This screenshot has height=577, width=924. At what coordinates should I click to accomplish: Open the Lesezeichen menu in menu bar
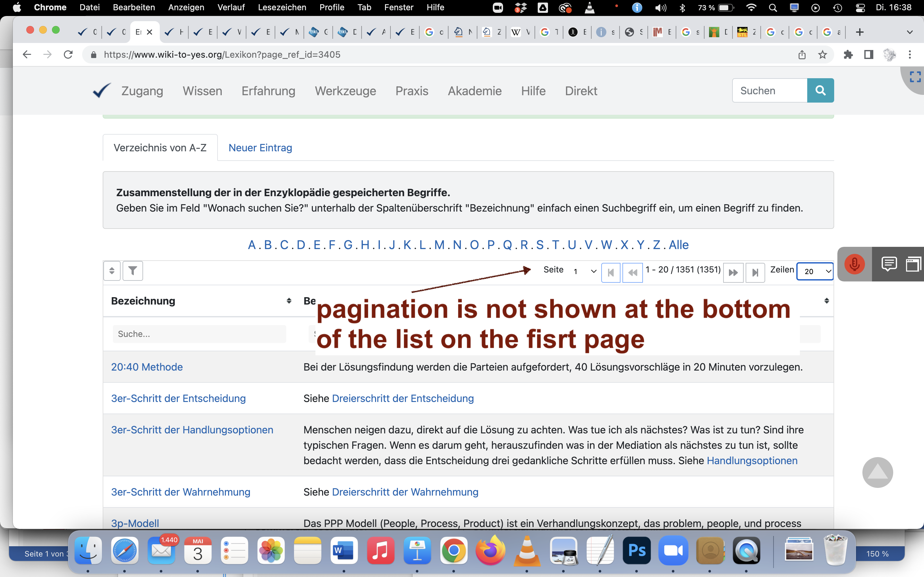pyautogui.click(x=282, y=7)
